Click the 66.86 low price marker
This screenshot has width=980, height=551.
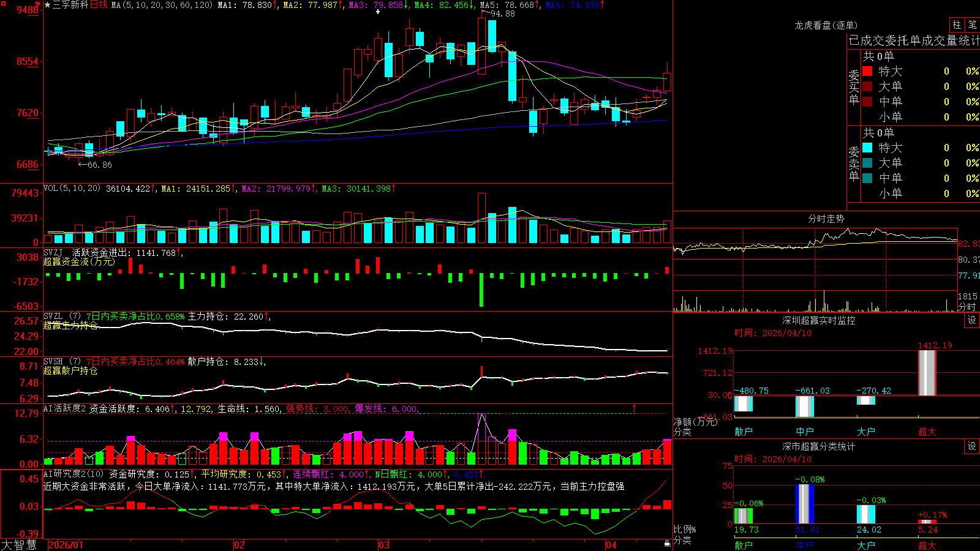99,165
